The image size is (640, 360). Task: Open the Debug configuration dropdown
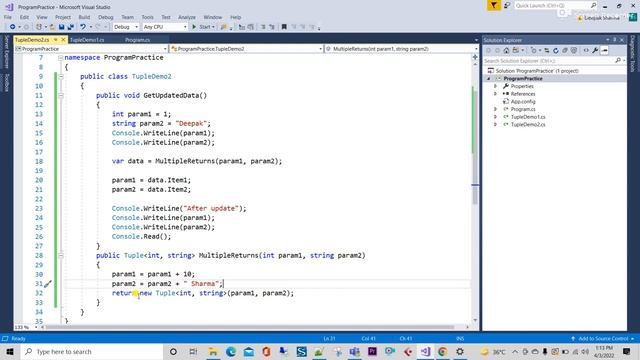click(126, 27)
